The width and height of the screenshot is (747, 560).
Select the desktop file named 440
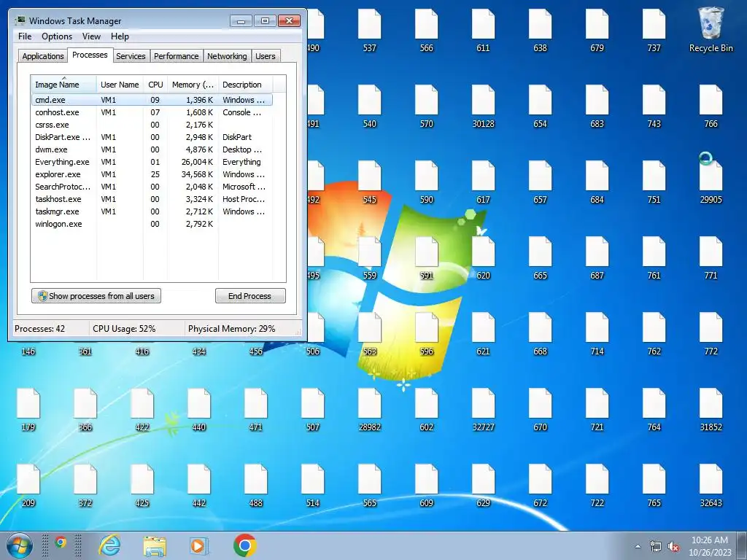click(198, 409)
